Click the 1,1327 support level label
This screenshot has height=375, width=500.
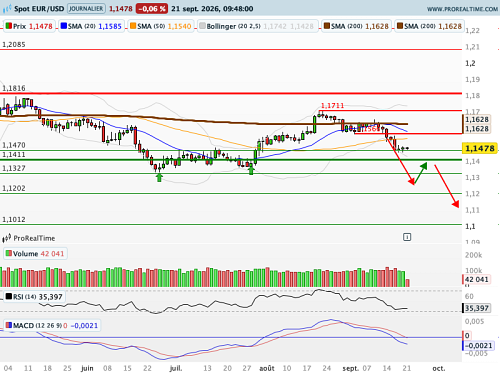click(x=14, y=168)
